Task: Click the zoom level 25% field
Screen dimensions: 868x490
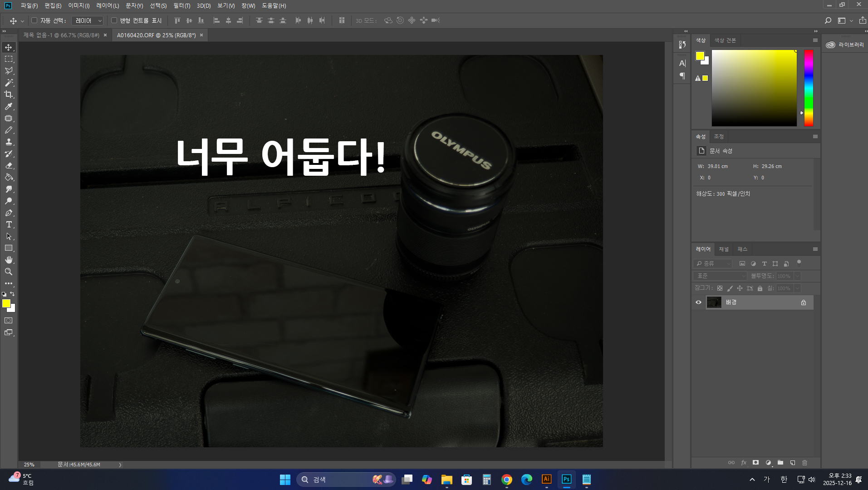Action: click(29, 465)
